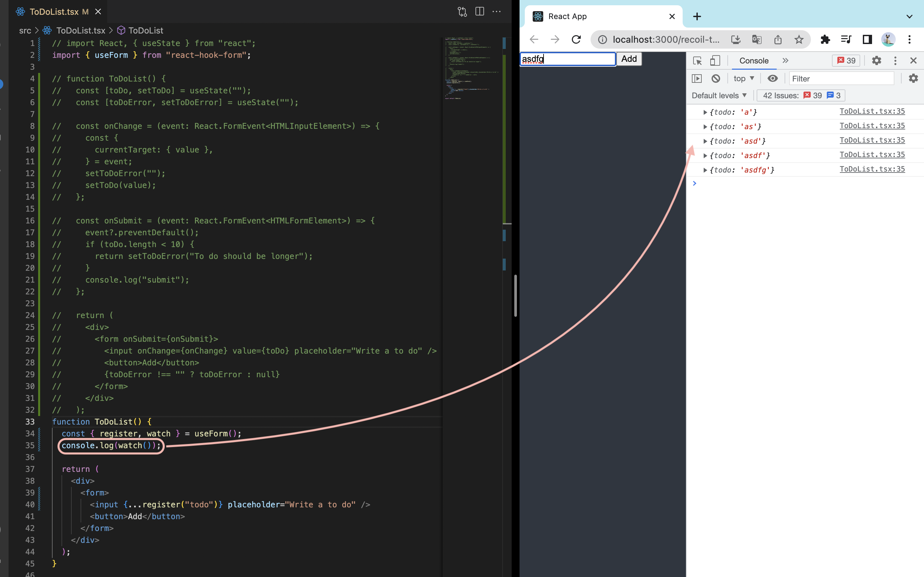Click the console Filter input field
Viewport: 924px width, 577px height.
[841, 79]
